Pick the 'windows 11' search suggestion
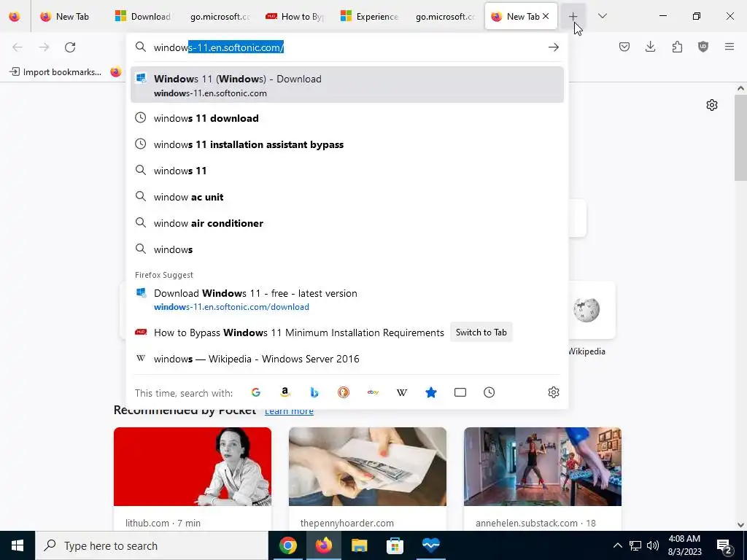 tap(347, 171)
